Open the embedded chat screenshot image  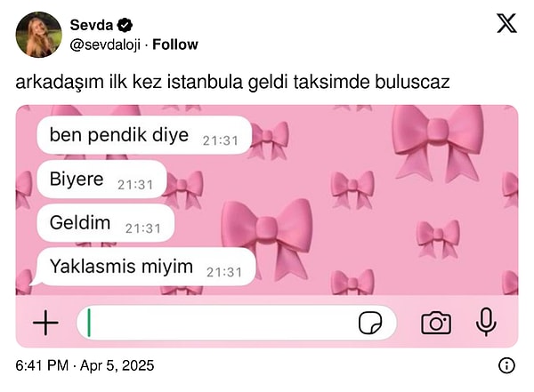coord(267,227)
